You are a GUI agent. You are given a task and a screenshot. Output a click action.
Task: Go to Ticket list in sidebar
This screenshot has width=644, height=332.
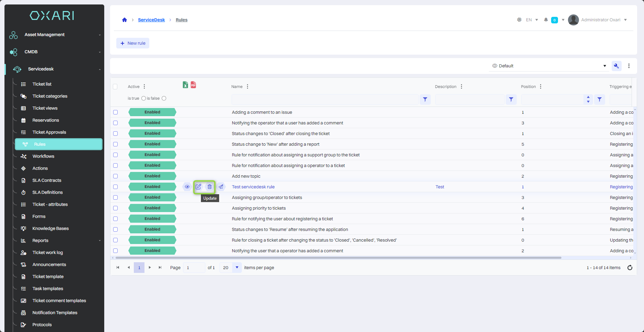(x=42, y=84)
